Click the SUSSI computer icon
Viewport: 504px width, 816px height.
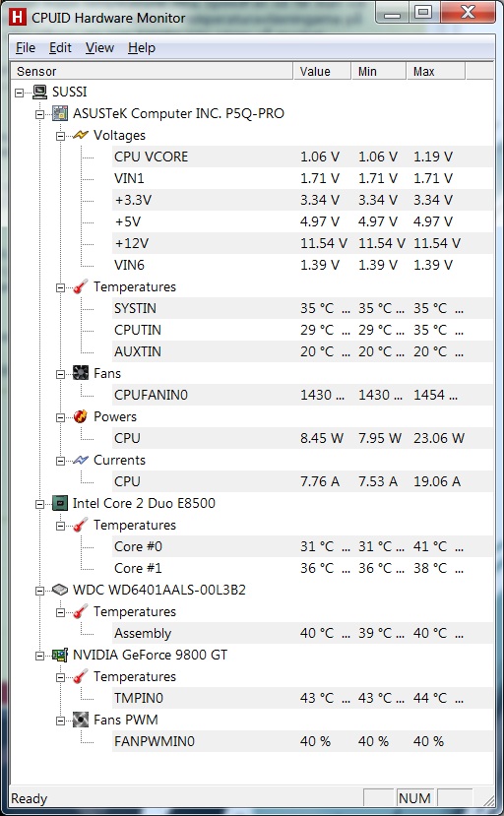(39, 93)
